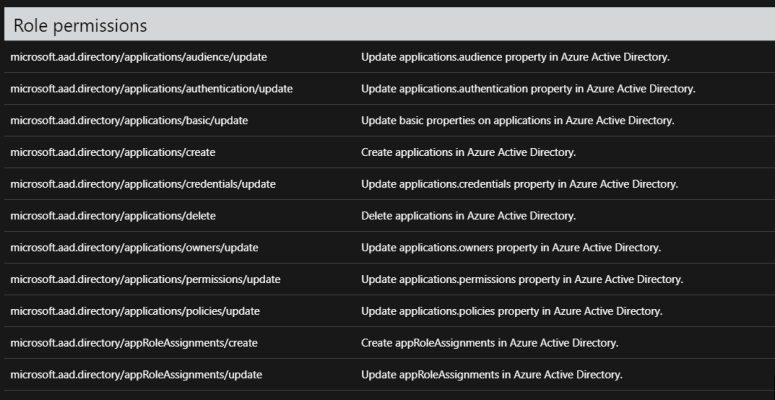Screen dimensions: 775x400
Task: Click the Role permissions header
Action: pos(80,25)
